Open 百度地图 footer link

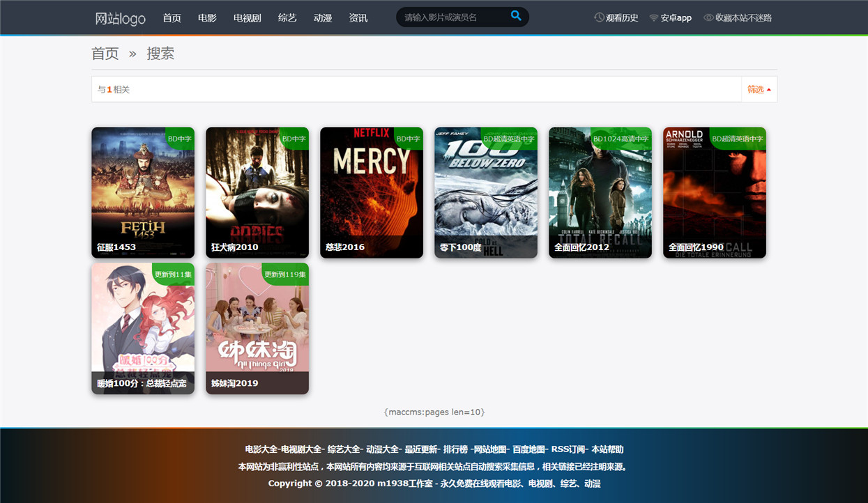pyautogui.click(x=528, y=449)
